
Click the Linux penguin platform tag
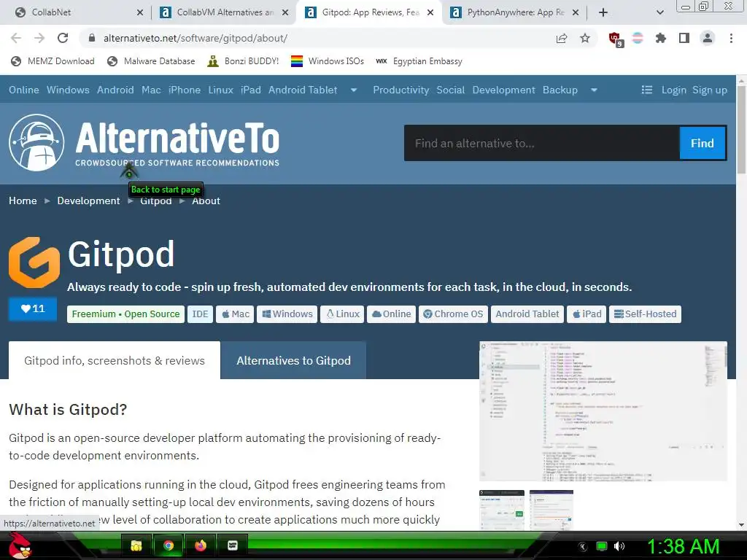tap(342, 314)
